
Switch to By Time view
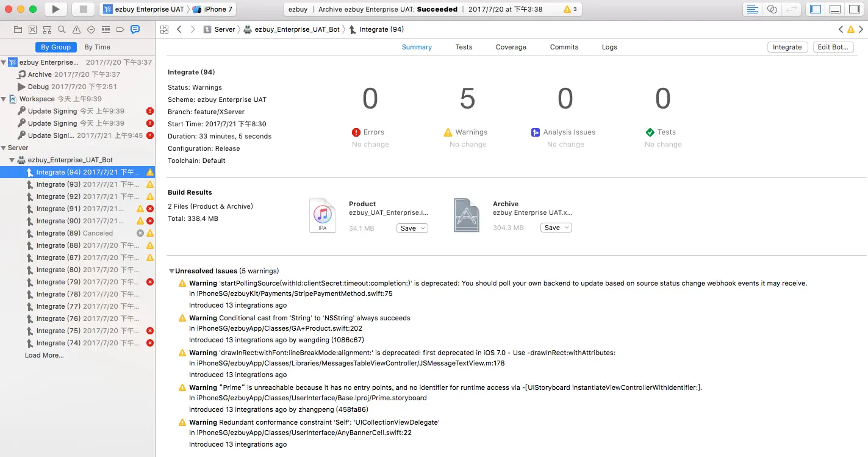pos(98,47)
